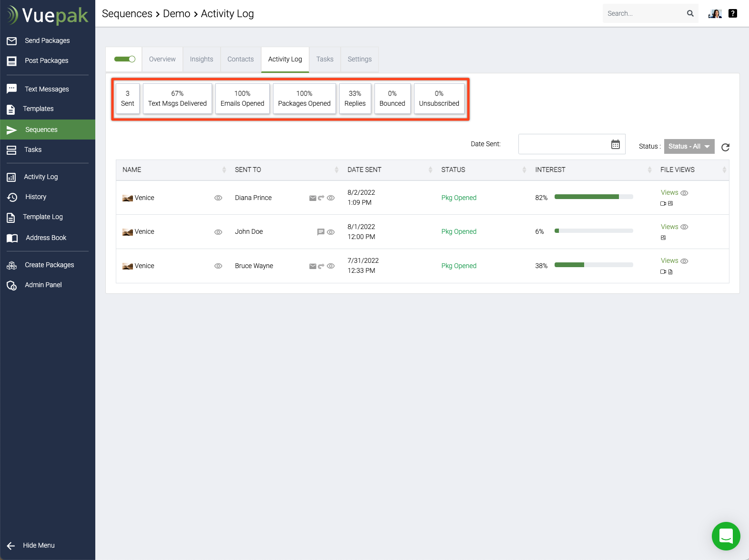
Task: Switch to the Insights tab
Action: (202, 59)
